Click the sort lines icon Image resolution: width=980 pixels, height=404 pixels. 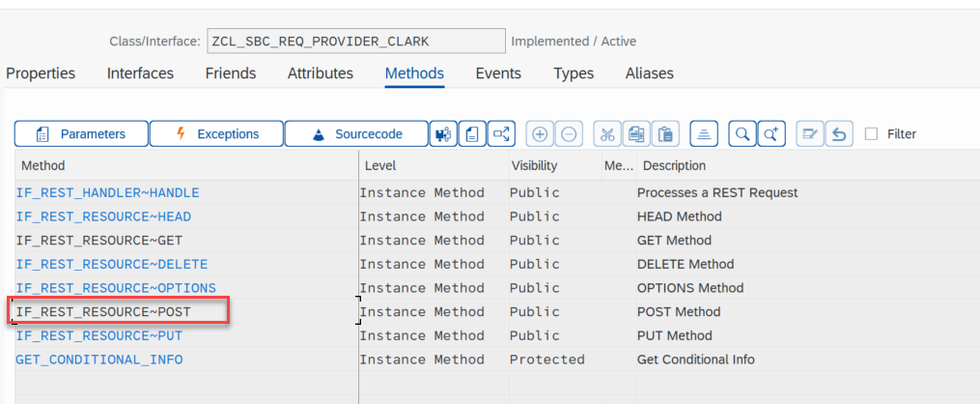(x=704, y=133)
